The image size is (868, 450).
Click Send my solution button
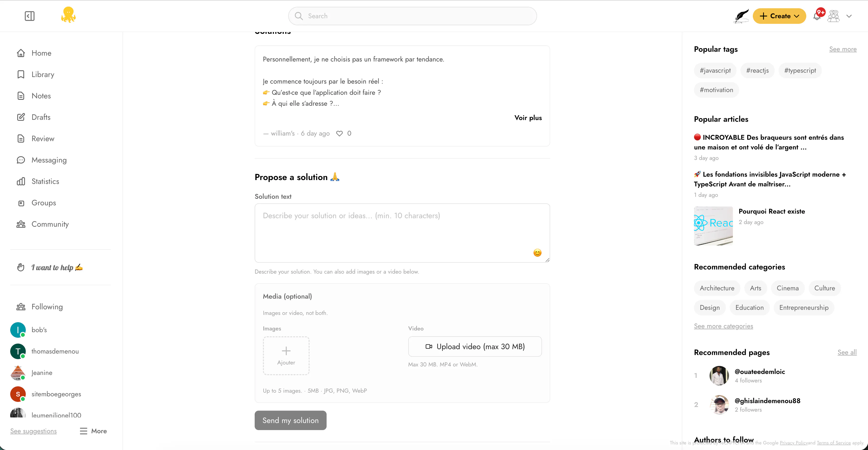[x=290, y=420]
